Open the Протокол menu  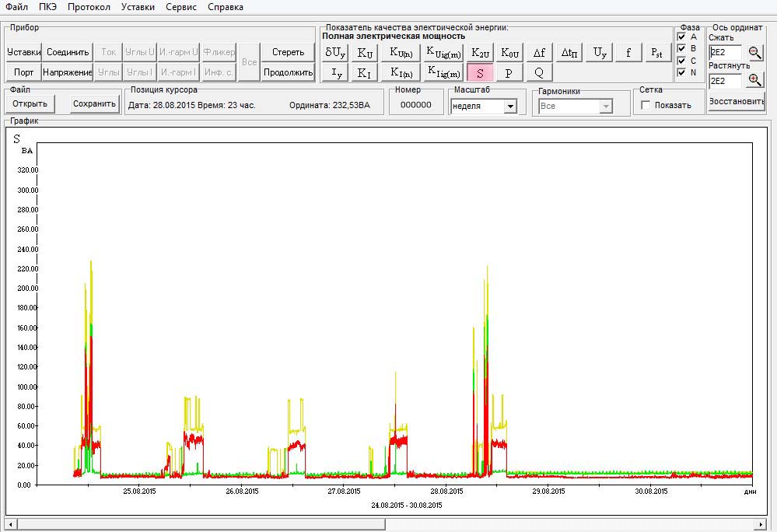point(89,7)
